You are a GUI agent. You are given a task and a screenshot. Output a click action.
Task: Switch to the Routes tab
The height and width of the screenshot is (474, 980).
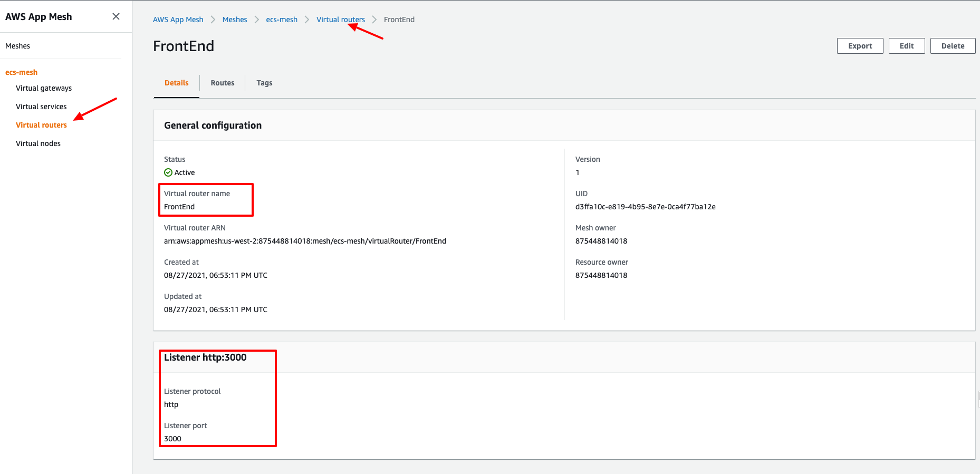pos(222,83)
